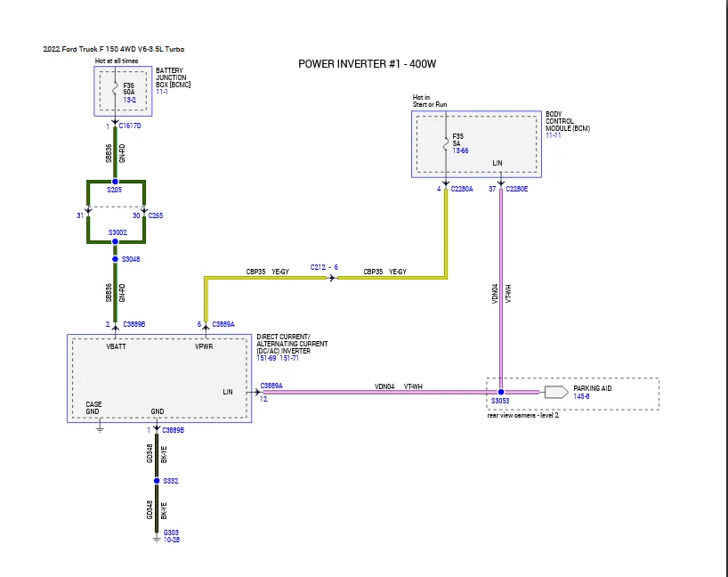
Task: Click the DC/AC INVERTER component label
Action: click(292, 344)
